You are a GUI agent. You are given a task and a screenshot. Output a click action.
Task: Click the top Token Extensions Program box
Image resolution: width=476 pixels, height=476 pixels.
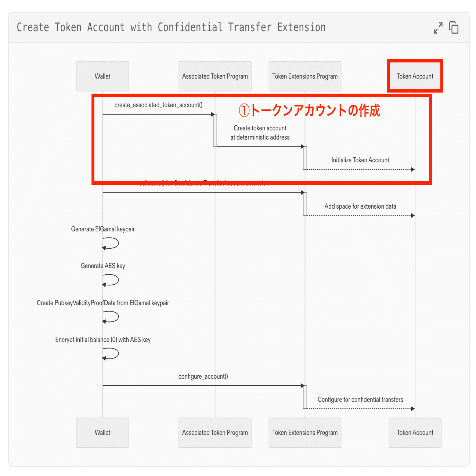pos(305,76)
